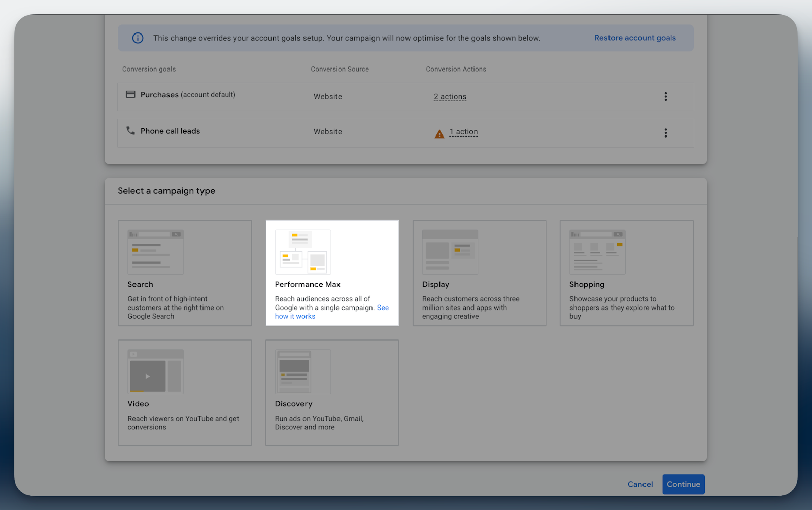Click the Continue button
The image size is (812, 510).
684,484
